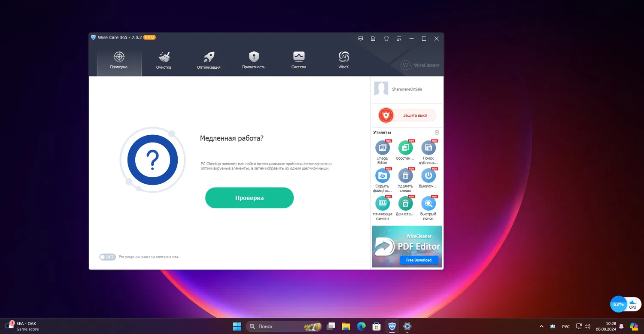Open Microsoft Store from the taskbar
This screenshot has height=334, width=644.
tap(377, 326)
